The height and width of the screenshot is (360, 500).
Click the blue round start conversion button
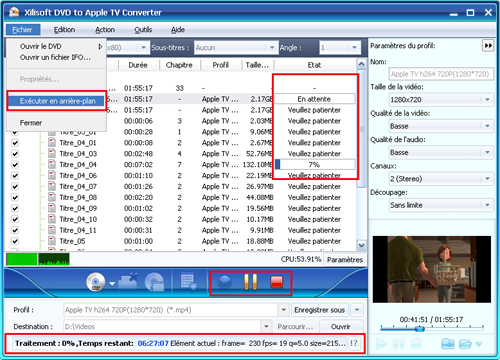tap(225, 282)
